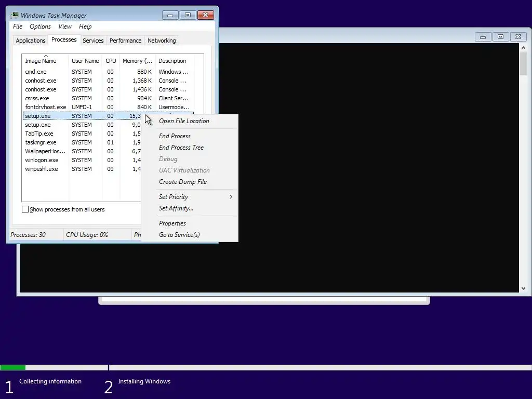The image size is (532, 399).
Task: Select the WallpaperHos... process row
Action: coord(82,151)
